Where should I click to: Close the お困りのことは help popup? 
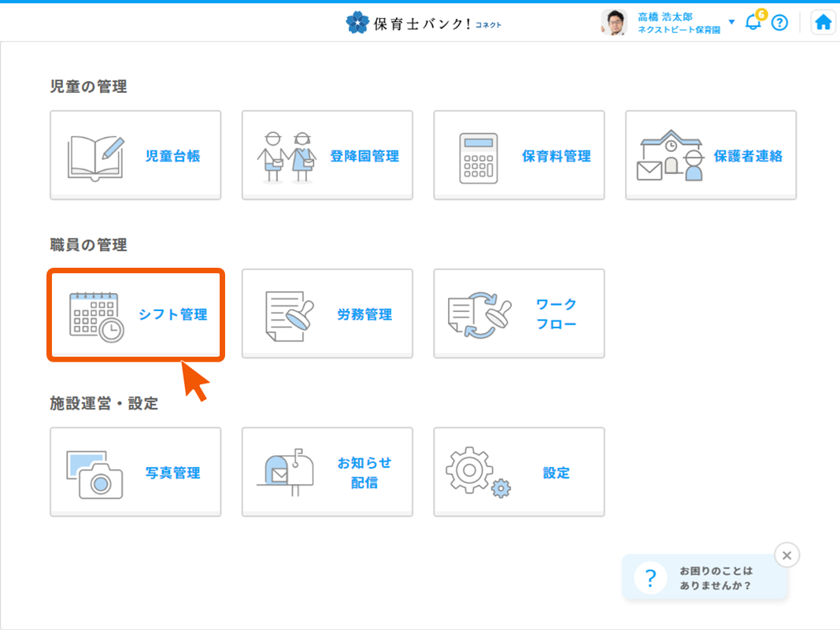pos(786,555)
